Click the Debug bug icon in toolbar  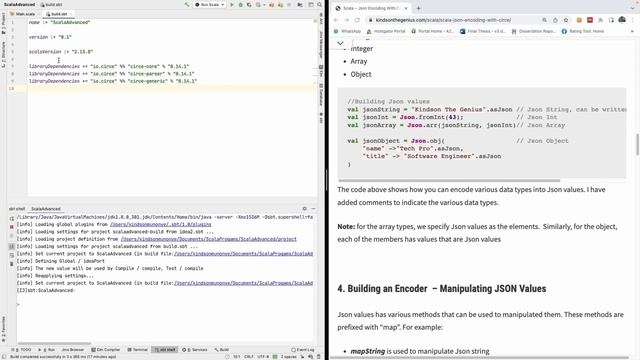point(240,4)
